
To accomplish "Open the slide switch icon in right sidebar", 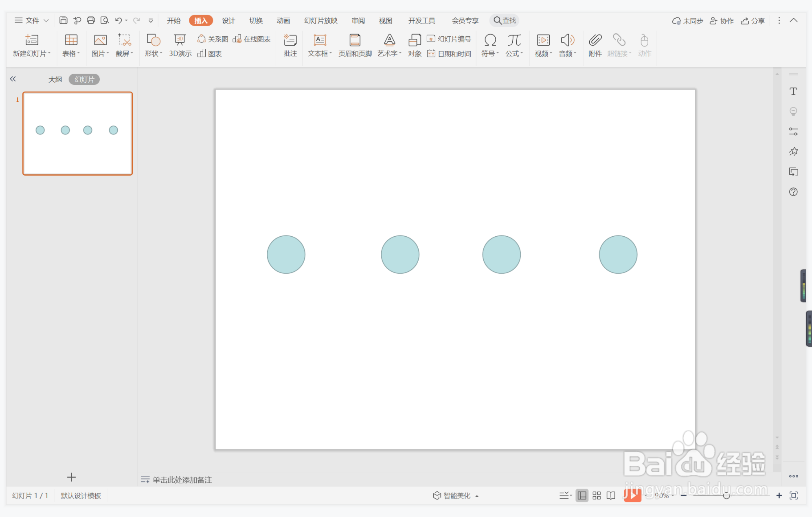I will click(x=793, y=172).
